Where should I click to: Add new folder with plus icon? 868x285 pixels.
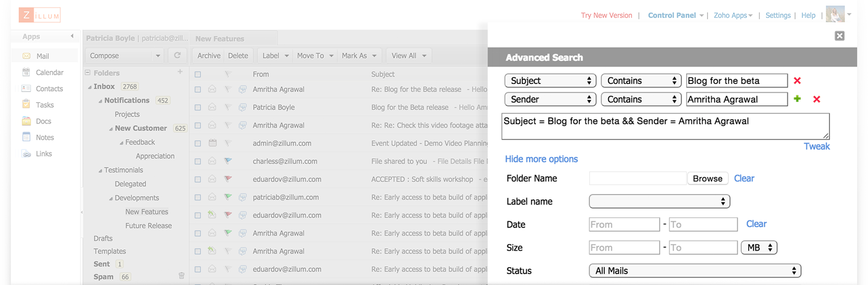pos(180,72)
